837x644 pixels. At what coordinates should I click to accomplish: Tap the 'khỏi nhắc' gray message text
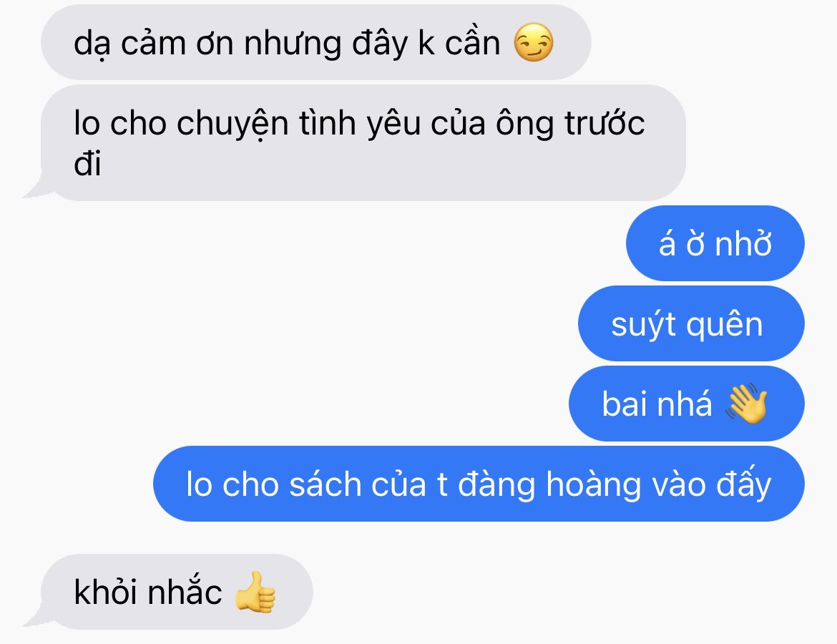[x=148, y=592]
